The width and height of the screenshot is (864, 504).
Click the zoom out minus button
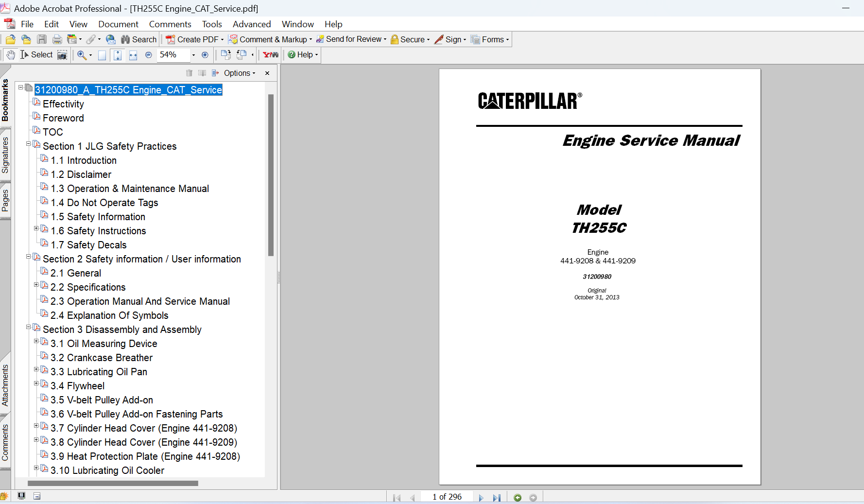coord(149,55)
